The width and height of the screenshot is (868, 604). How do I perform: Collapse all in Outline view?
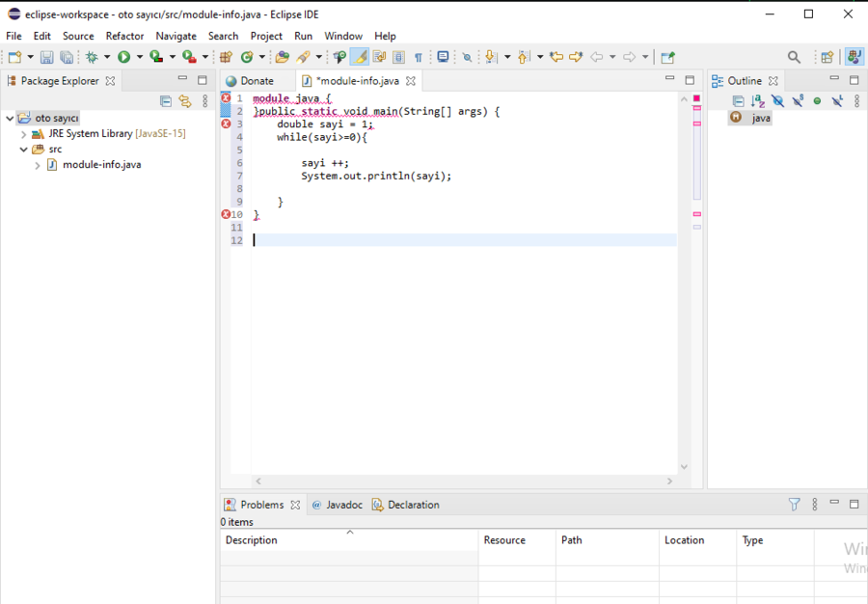point(738,100)
